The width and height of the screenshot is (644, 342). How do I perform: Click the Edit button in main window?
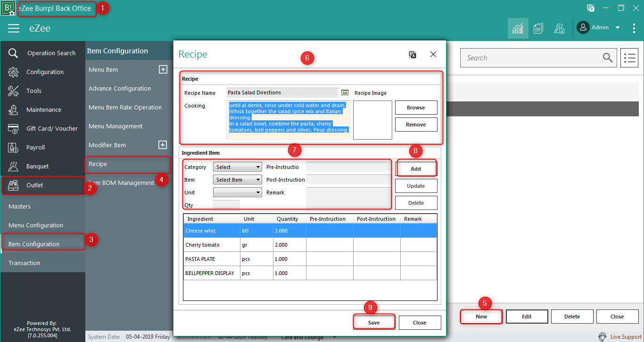[527, 317]
